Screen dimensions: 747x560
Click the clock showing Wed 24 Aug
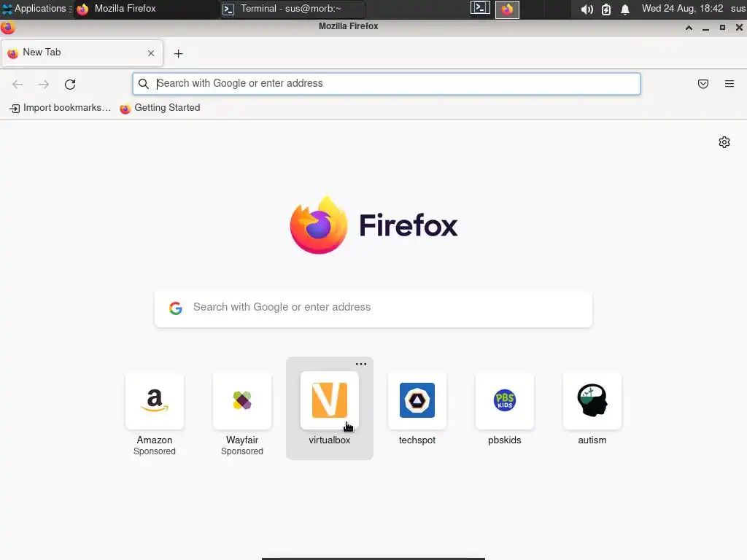pos(682,9)
